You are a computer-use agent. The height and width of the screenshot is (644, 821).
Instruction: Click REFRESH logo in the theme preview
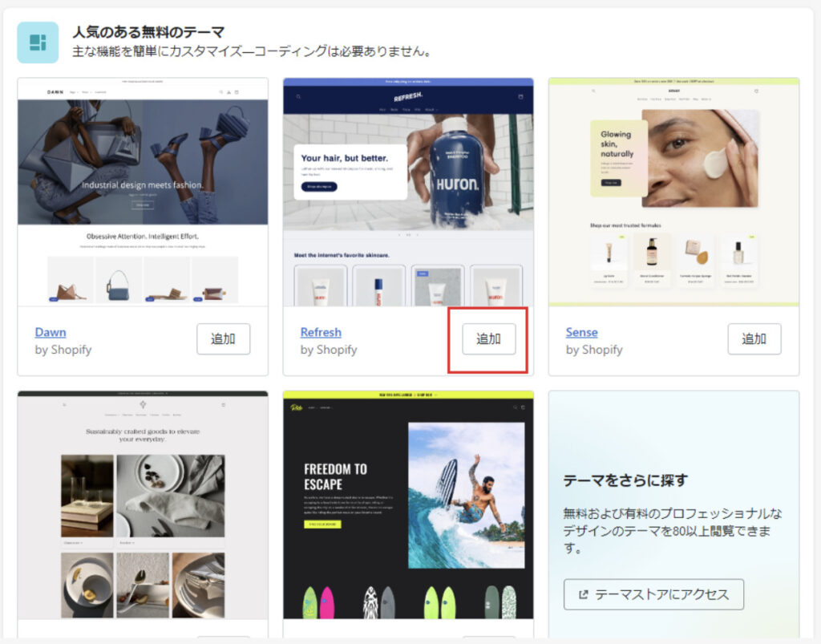coord(407,96)
